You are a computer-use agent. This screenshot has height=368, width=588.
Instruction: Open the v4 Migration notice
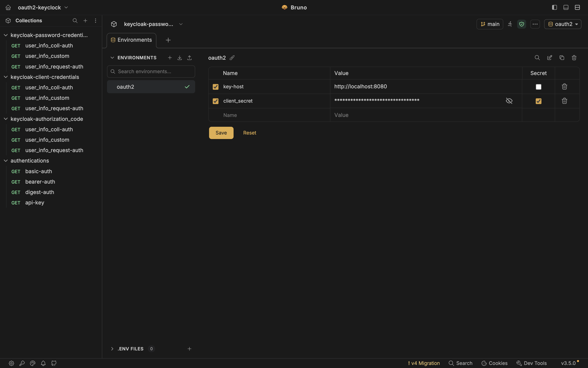[x=424, y=363]
